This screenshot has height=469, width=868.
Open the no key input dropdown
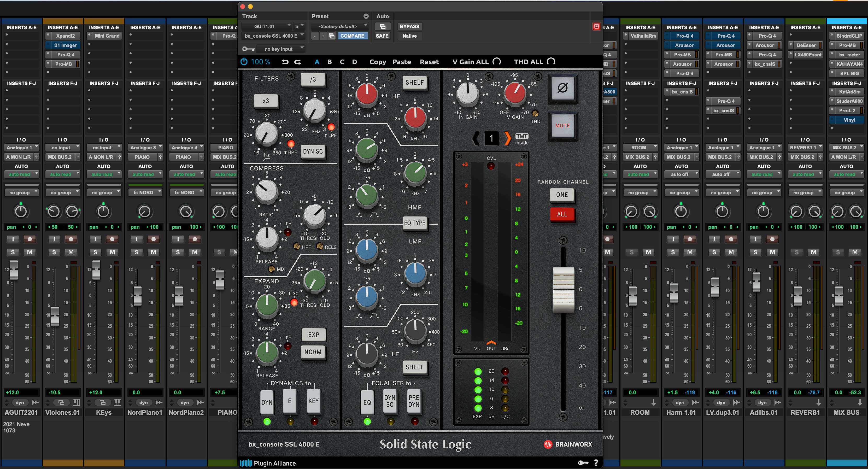click(x=280, y=49)
